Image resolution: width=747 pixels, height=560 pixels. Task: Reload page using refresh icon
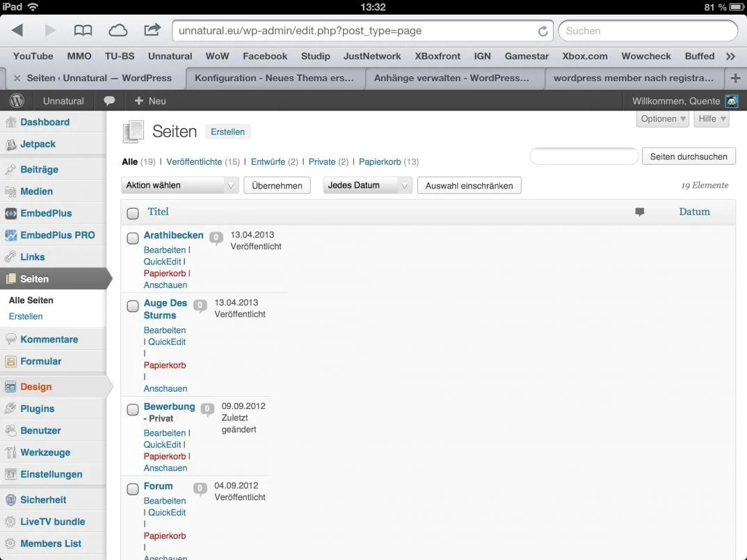click(x=543, y=31)
